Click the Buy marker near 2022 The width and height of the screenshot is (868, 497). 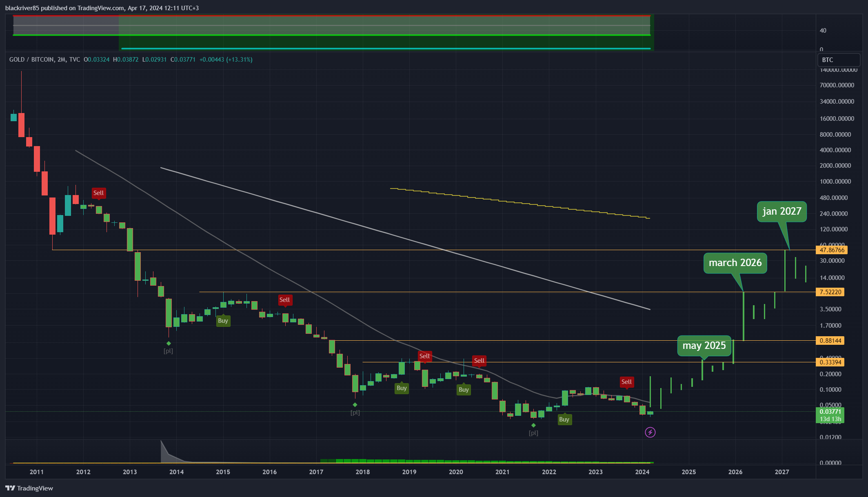point(564,419)
